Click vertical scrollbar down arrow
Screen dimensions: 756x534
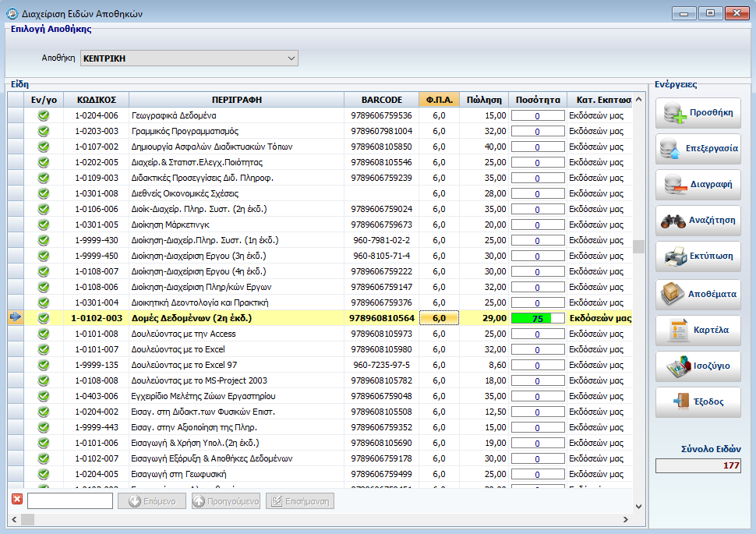tap(639, 507)
